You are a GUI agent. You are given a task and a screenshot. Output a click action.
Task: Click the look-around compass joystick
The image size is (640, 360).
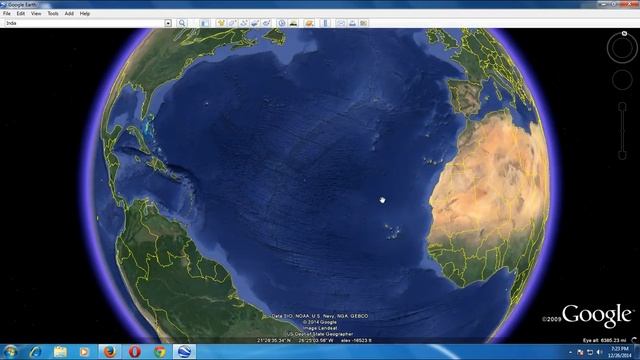tap(622, 48)
